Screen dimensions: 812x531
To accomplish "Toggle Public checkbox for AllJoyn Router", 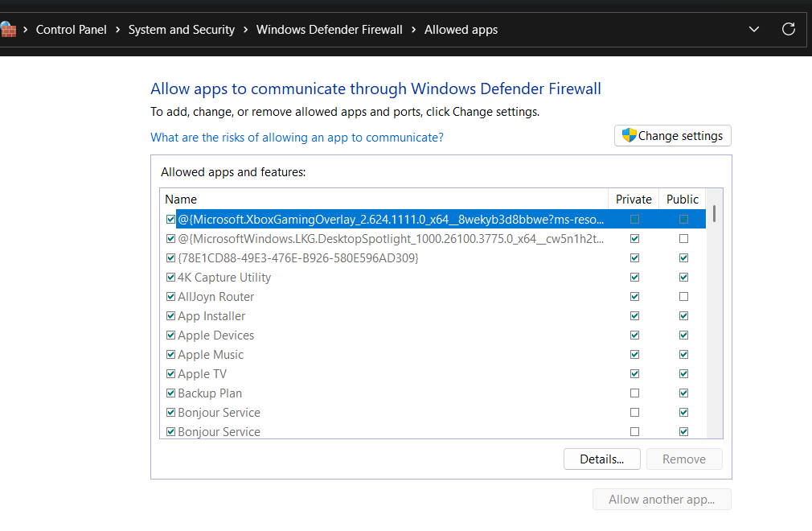I will [683, 296].
